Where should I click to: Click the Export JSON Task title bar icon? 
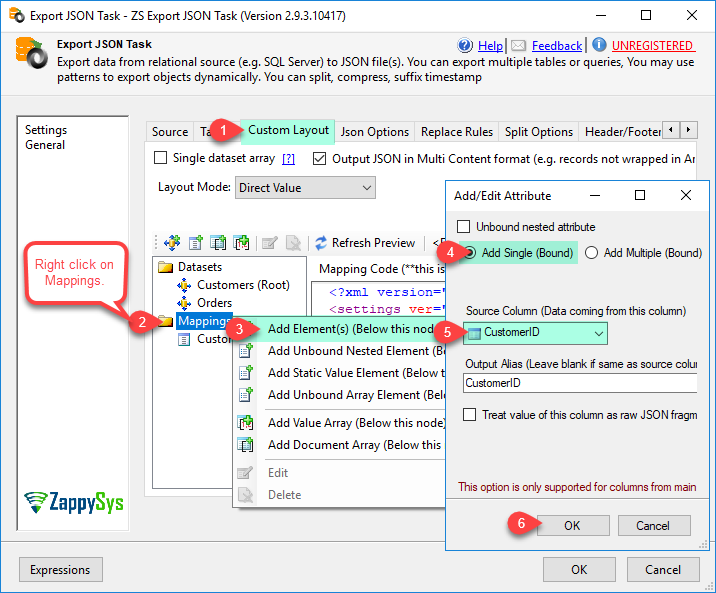click(x=16, y=15)
